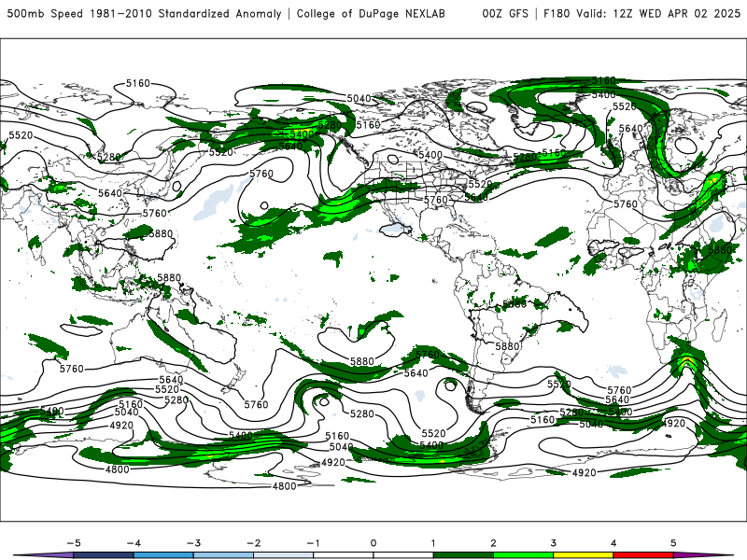The image size is (747, 560).
Task: Click the red 4 to 5 colorbar segment
Action: point(643,555)
